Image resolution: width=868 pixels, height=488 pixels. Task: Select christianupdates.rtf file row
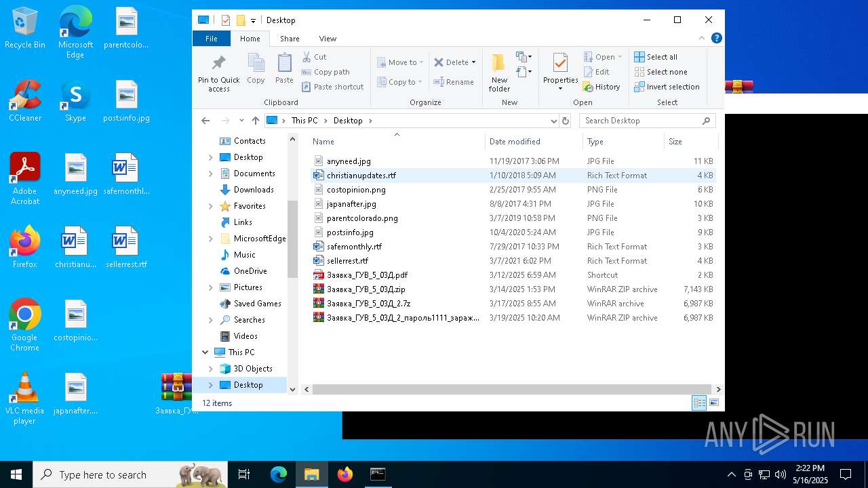coord(513,176)
